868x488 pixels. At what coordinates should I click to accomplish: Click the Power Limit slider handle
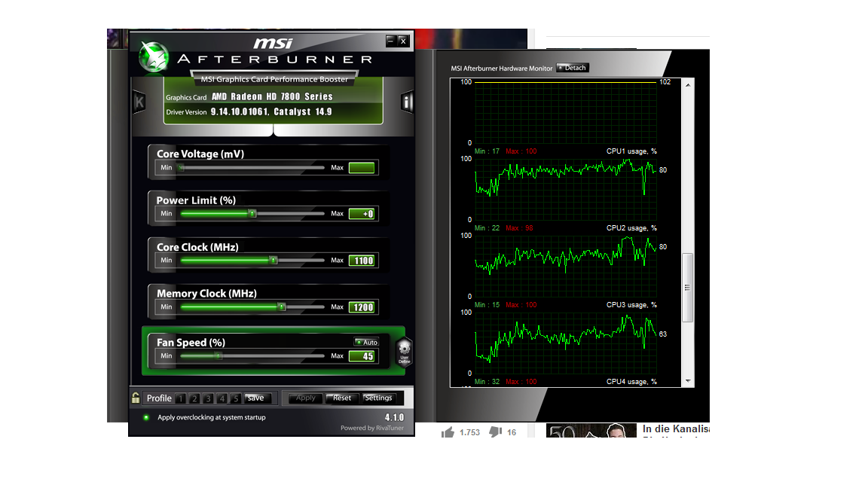pos(252,214)
